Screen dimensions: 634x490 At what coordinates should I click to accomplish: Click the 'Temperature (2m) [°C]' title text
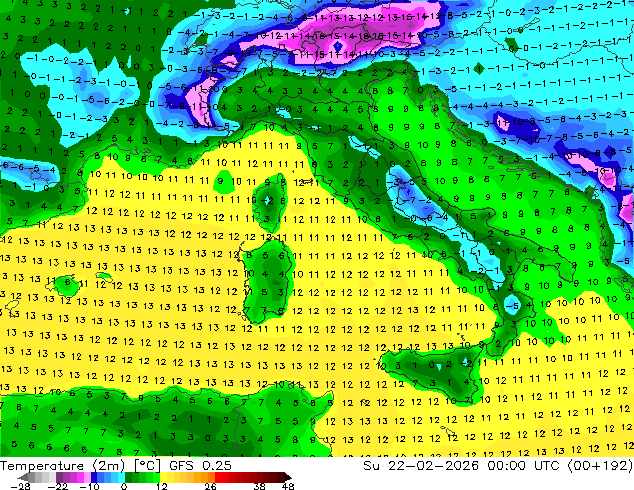[80, 466]
